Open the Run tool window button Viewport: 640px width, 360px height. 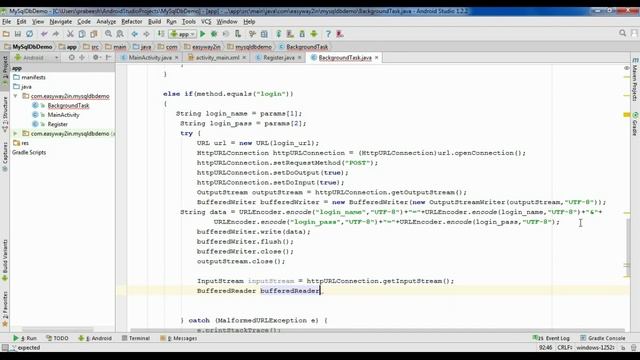click(x=24, y=338)
